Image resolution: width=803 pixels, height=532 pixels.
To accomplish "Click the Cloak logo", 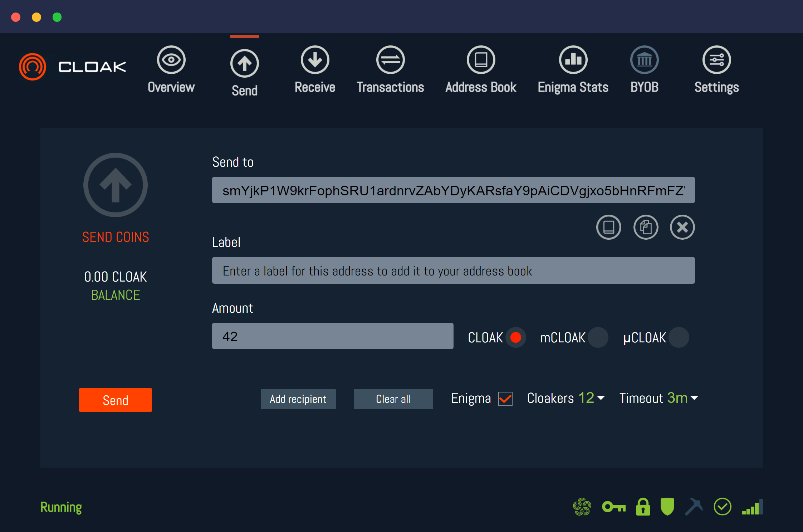I will 73,67.
